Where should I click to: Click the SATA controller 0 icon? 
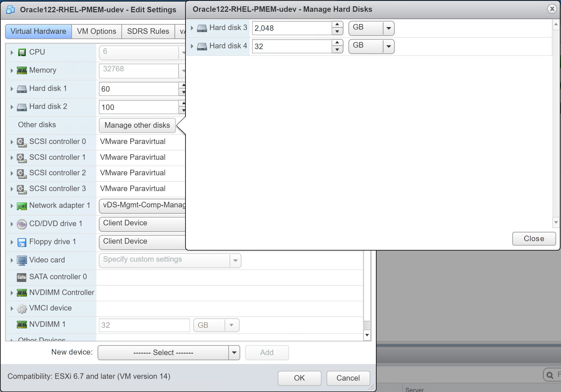tap(22, 277)
